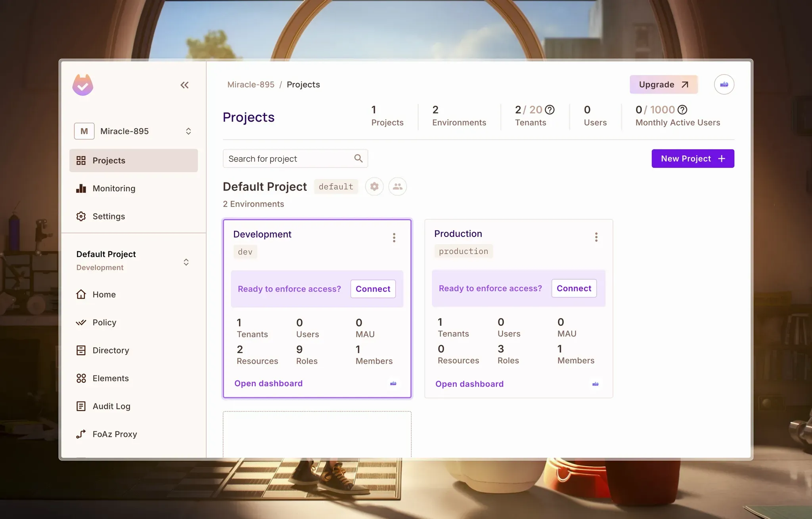The height and width of the screenshot is (519, 812).
Task: Expand Default Project environment selector
Action: (186, 262)
